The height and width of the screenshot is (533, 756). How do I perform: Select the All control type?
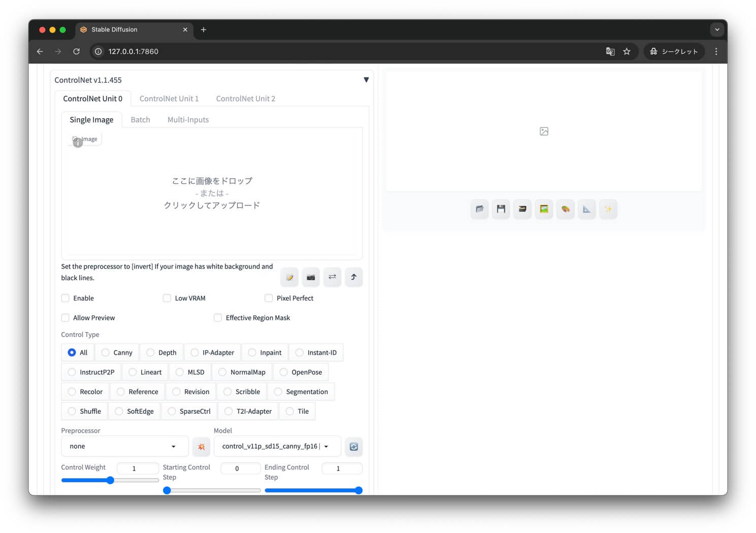(x=78, y=352)
